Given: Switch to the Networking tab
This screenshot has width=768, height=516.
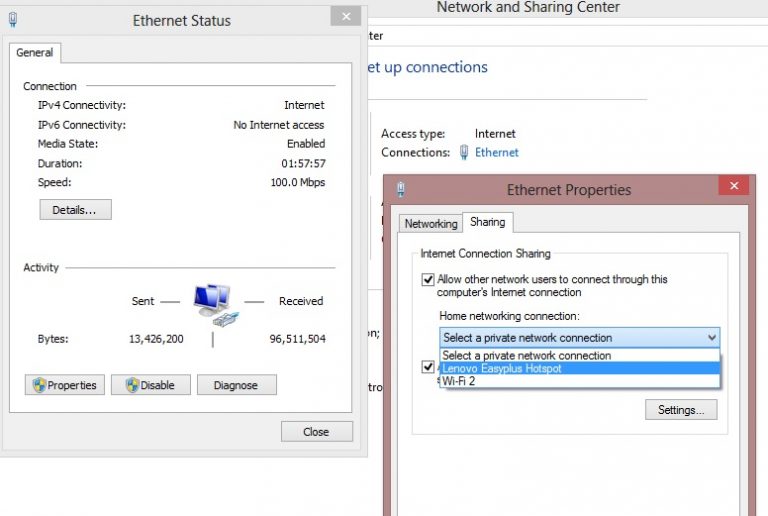Looking at the screenshot, I should 430,224.
